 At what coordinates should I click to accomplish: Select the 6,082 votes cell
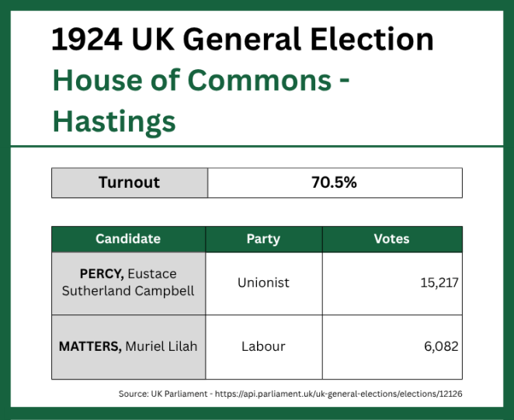392,347
